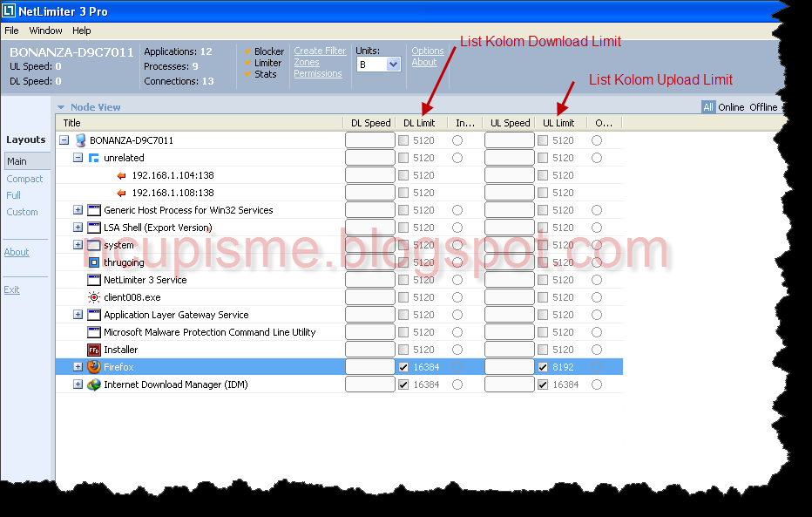Enable DL Limit checkbox for BONANZA-D9C7011
Image resolution: width=812 pixels, height=517 pixels.
pos(403,140)
